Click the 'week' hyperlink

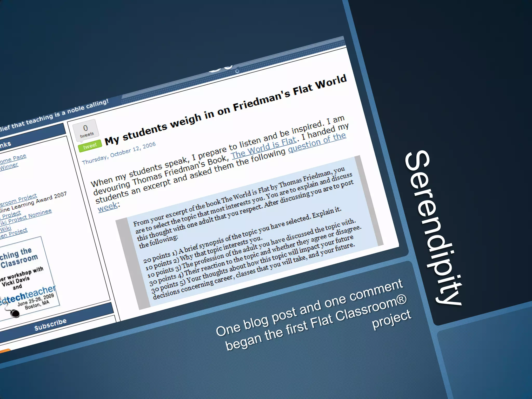coord(108,207)
